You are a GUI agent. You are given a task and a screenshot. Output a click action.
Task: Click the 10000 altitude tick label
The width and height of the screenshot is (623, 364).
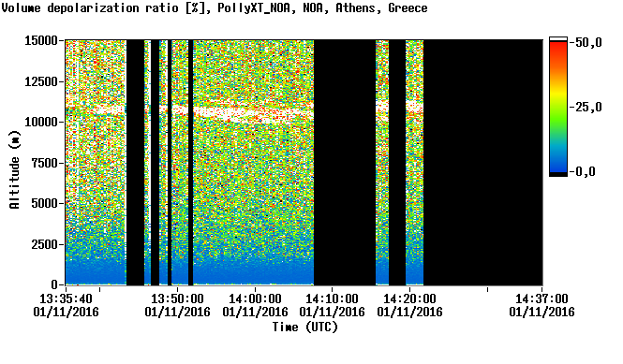[x=41, y=123]
